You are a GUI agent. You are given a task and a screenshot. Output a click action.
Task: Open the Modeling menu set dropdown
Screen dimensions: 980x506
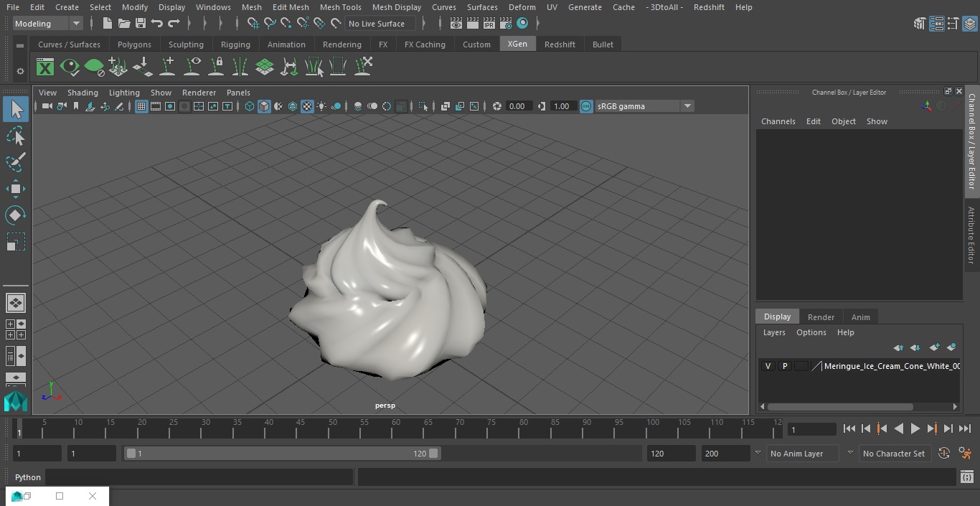48,24
